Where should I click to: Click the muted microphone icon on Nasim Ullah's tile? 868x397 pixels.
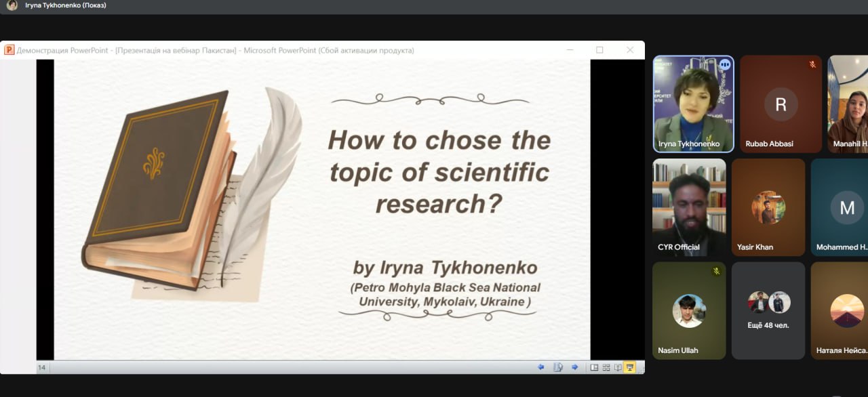tap(716, 271)
